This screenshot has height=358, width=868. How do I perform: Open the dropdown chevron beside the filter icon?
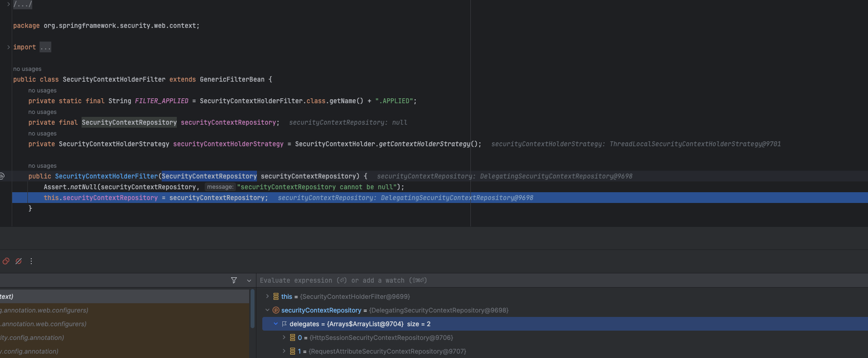[249, 281]
